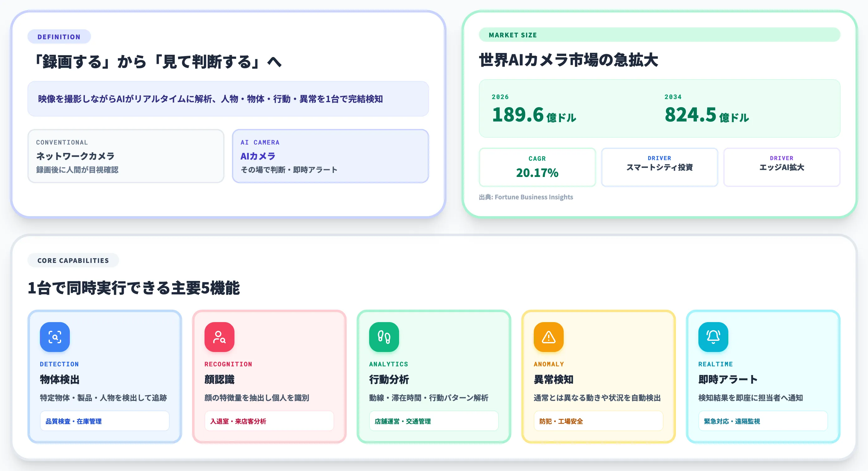868x471 pixels.
Task: Click the DEFINITION badge label
Action: point(59,37)
